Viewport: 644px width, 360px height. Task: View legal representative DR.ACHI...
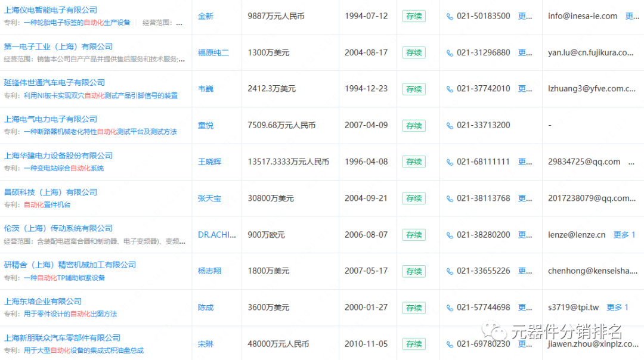pyautogui.click(x=217, y=235)
